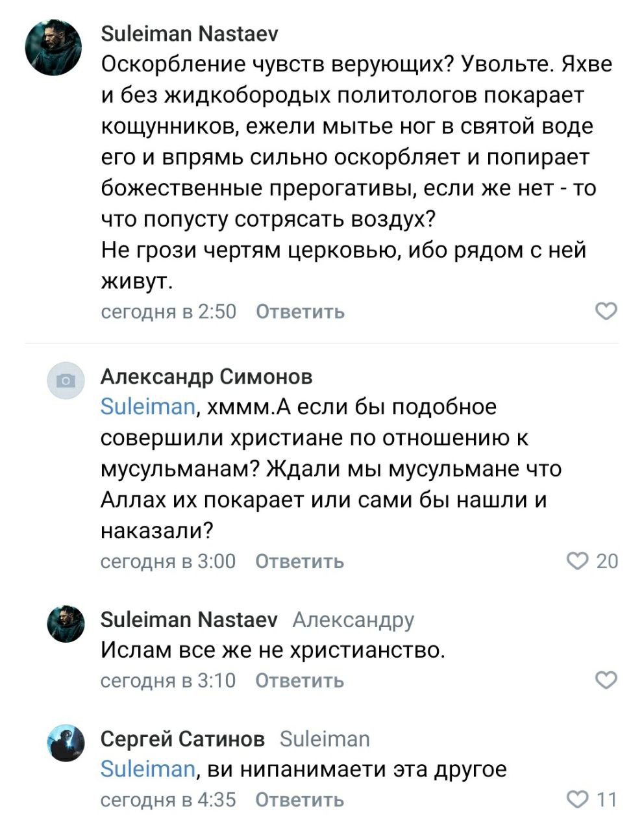Click the blue Suleiman mention in Александр's comment
Image resolution: width=644 pixels, height=831 pixels.
[148, 407]
